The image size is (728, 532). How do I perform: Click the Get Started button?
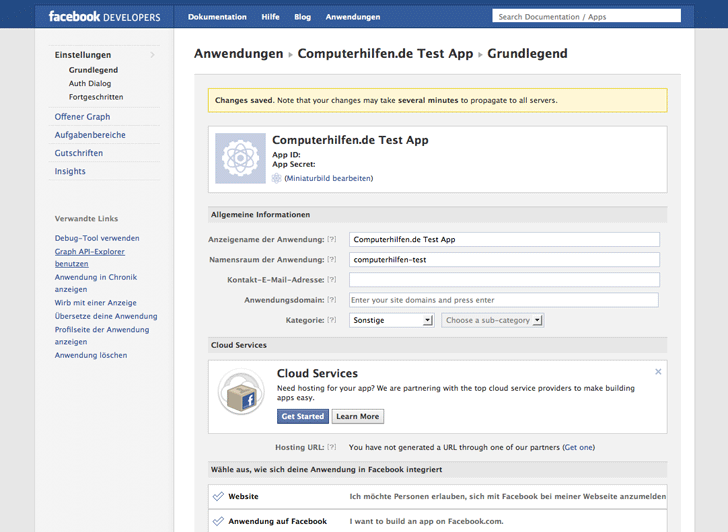(303, 416)
